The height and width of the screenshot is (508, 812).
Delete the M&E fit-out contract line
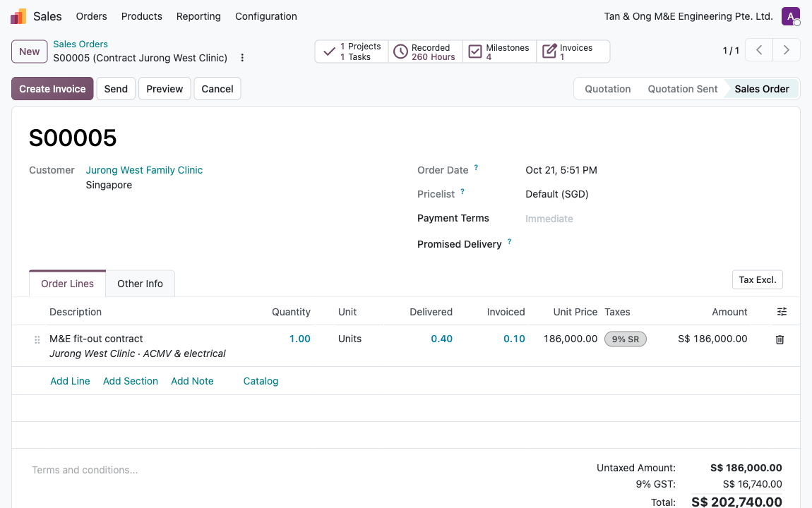click(780, 339)
